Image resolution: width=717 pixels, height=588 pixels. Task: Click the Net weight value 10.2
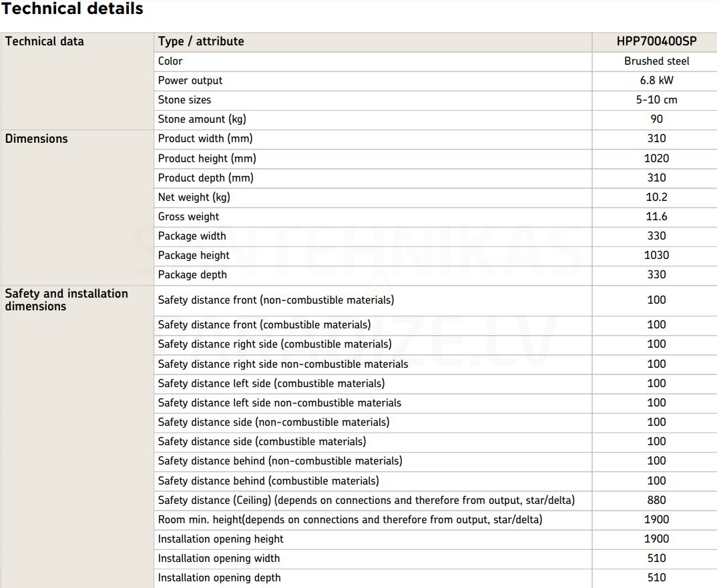(656, 197)
